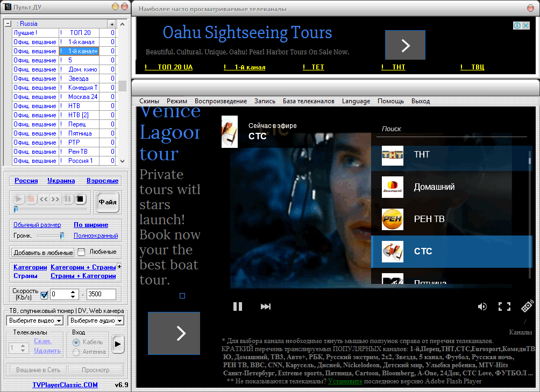Open the Режим menu
Screen dimensions: 540x392
click(177, 101)
